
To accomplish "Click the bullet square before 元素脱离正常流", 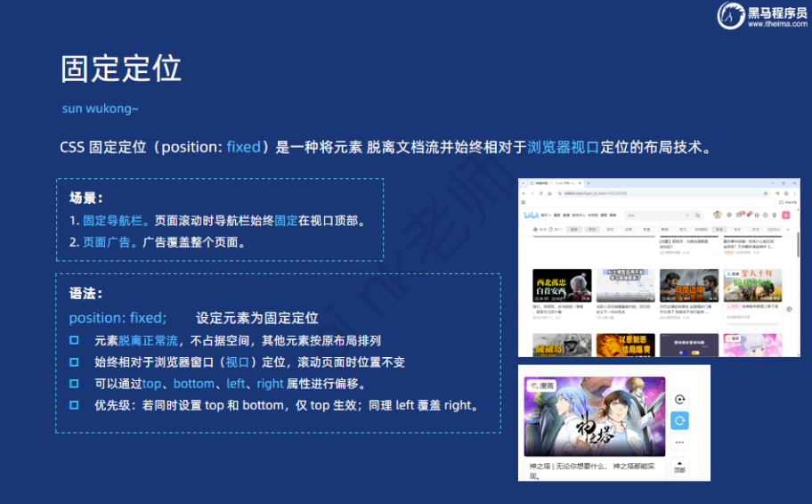I will 74,340.
